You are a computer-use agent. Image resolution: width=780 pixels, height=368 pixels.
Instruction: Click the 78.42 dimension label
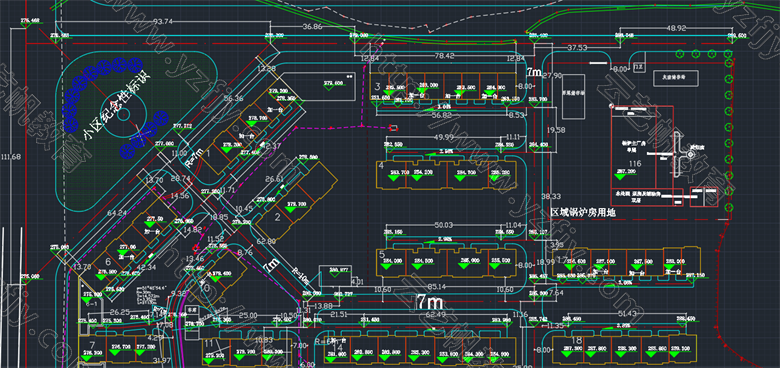point(444,56)
